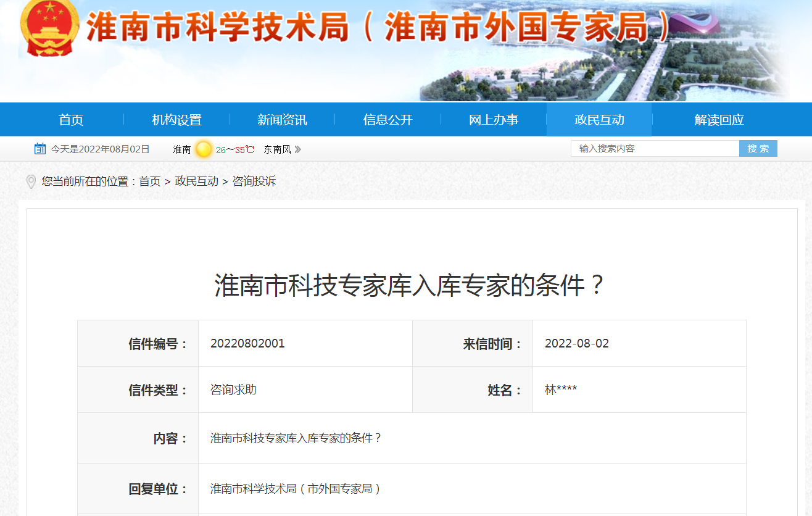Click the 姓名： label
The image size is (812, 516).
pyautogui.click(x=505, y=390)
